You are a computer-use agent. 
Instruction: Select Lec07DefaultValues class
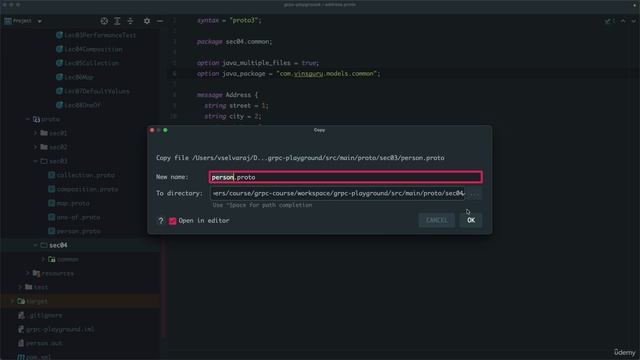(97, 91)
